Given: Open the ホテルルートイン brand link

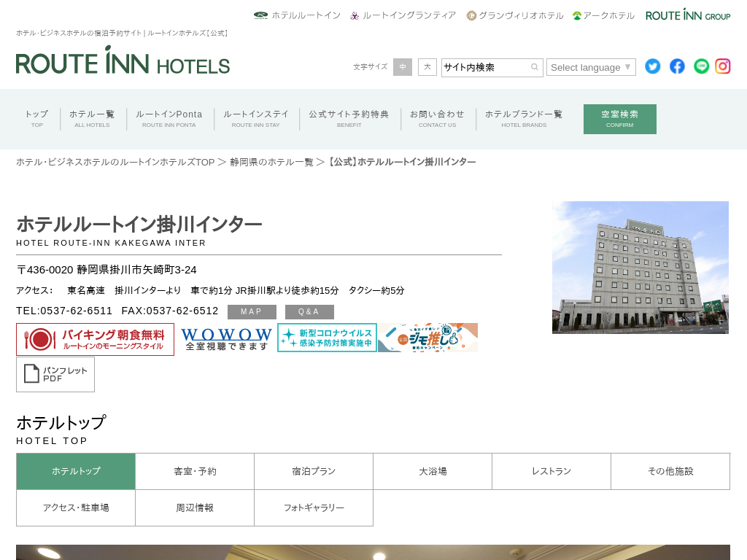Looking at the screenshot, I should coord(297,15).
